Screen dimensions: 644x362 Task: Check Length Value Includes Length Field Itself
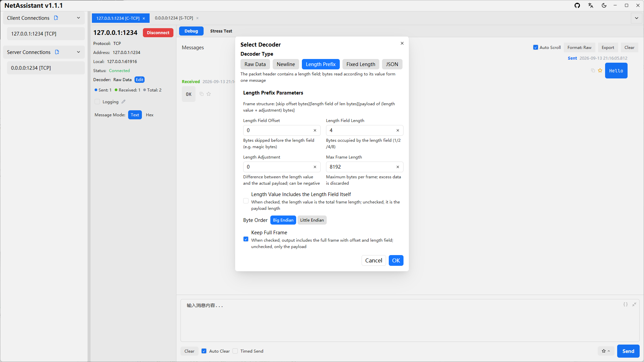[246, 201]
